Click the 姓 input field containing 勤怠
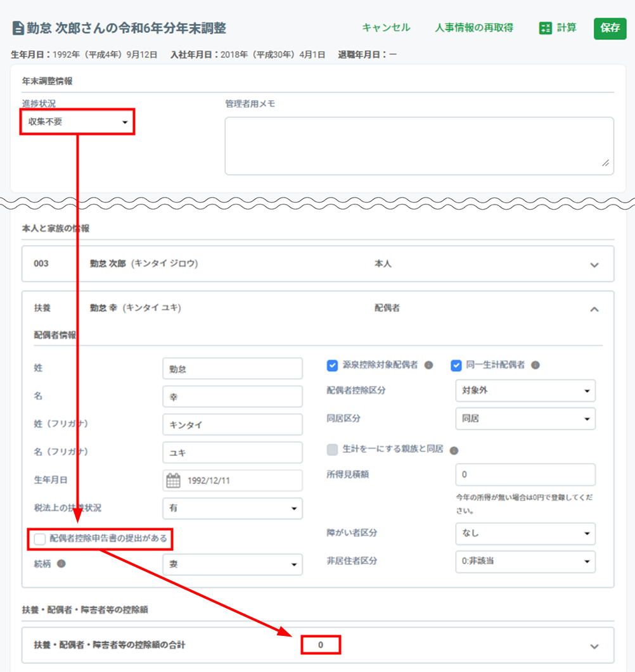Image resolution: width=635 pixels, height=672 pixels. point(233,369)
